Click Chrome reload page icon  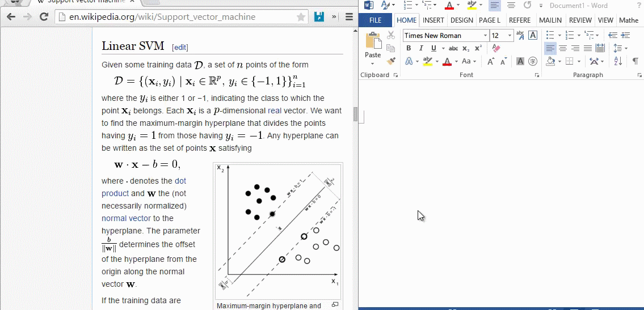(44, 17)
